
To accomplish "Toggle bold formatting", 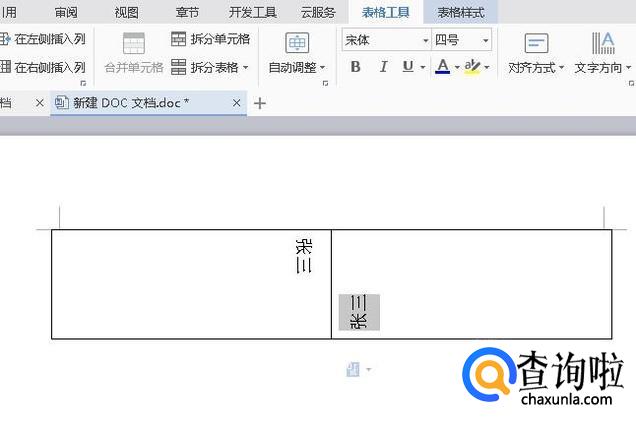I will point(356,67).
